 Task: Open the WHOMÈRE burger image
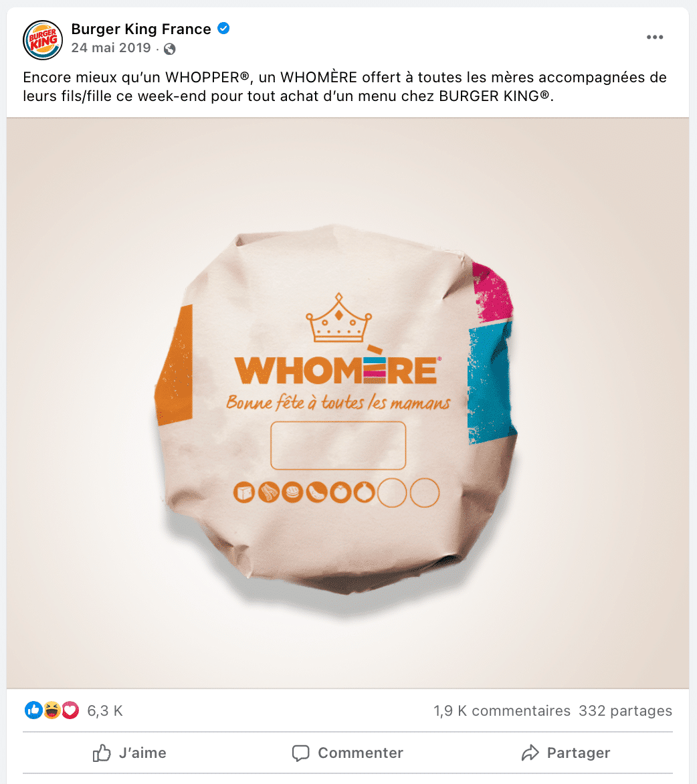[x=348, y=403]
